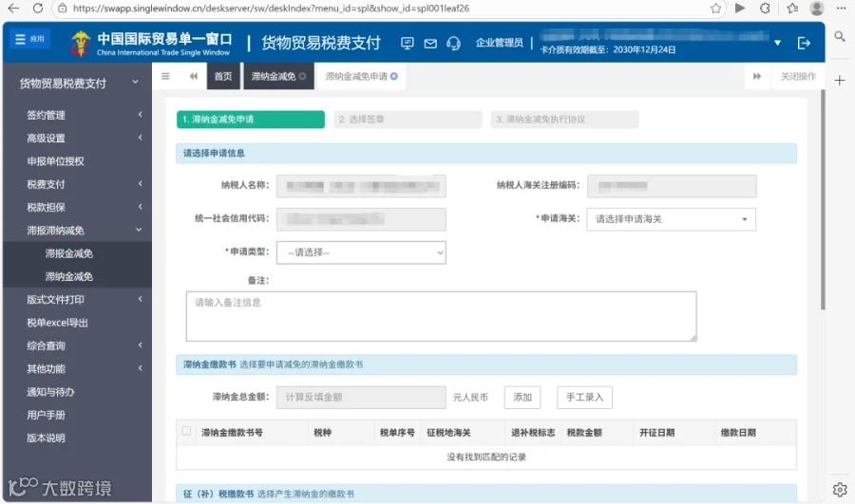
Task: Open the browser profile avatar
Action: pos(816,9)
